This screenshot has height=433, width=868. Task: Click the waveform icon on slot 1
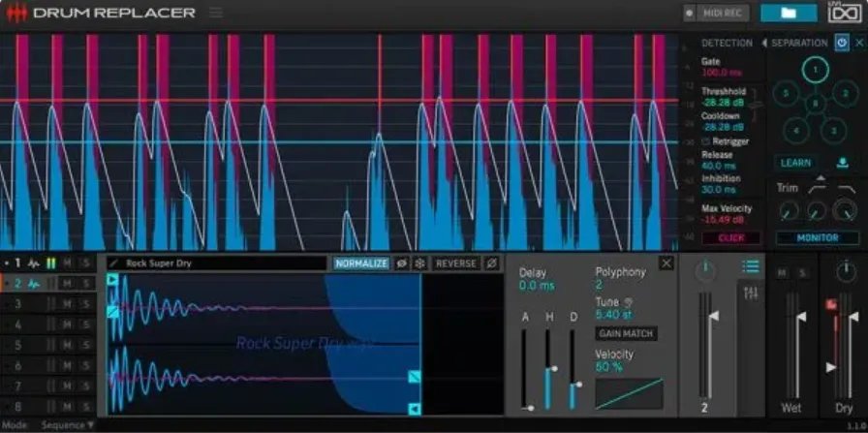coord(34,263)
